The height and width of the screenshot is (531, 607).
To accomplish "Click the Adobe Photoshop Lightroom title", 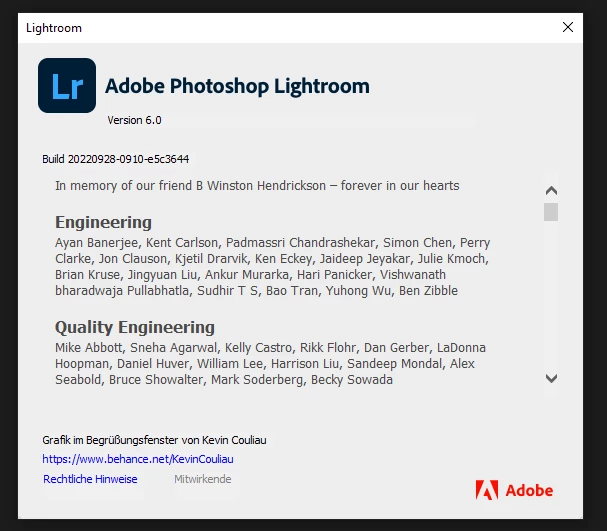I will tap(237, 86).
